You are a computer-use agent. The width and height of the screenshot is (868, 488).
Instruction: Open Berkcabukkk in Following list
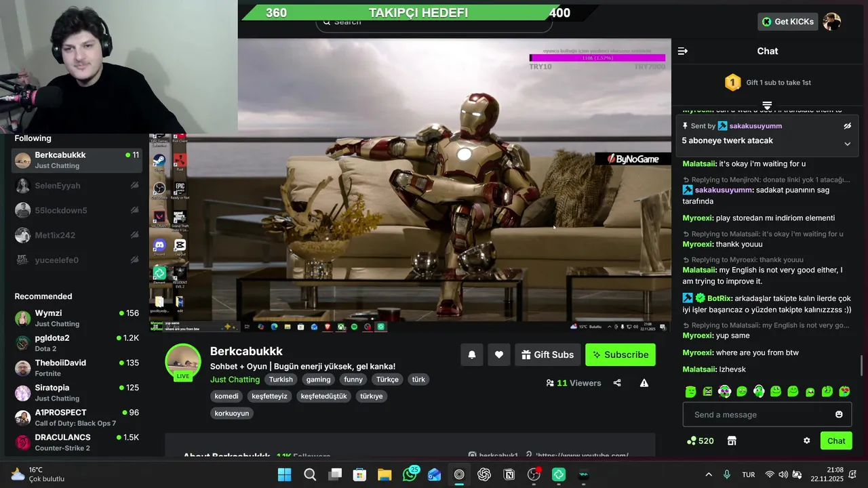point(78,160)
